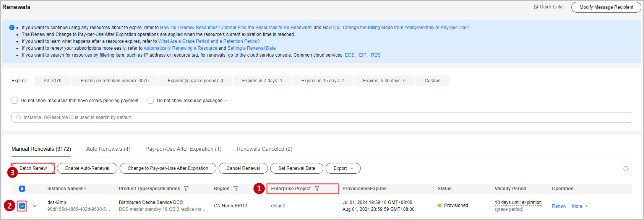Click the refresh icon button
Image resolution: width=644 pixels, height=220 pixels.
tap(626, 169)
